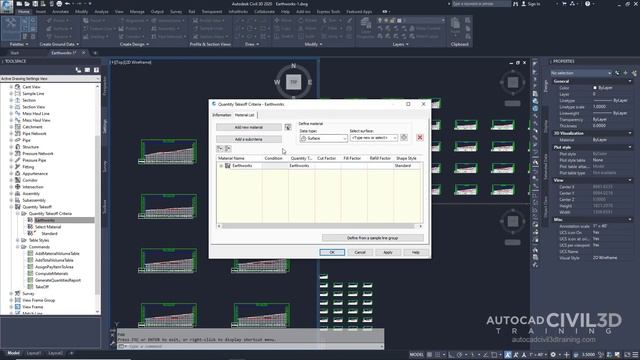Screen dimensions: 640x360
Task: Click the navigation wheel in upper right viewport
Action: 513,82
